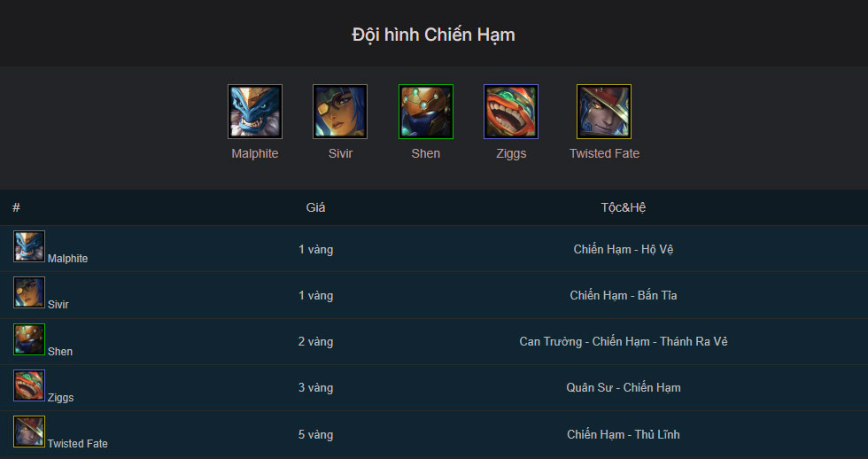Open the Malphite name label in the top lineup

[x=255, y=153]
